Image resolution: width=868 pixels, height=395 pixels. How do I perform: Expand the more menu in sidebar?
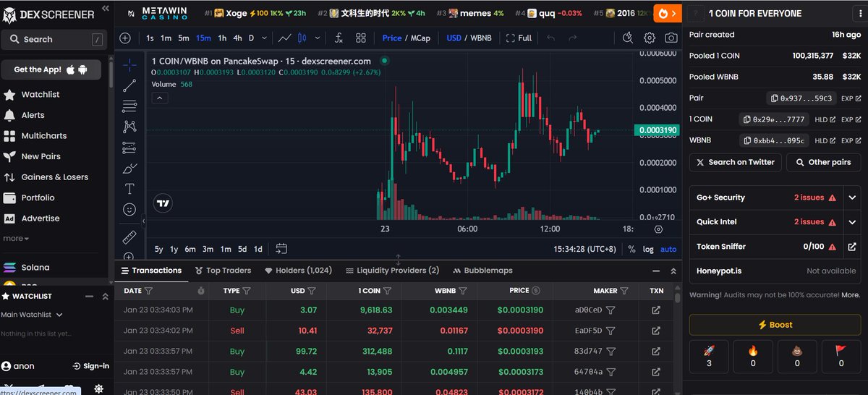[x=16, y=238]
